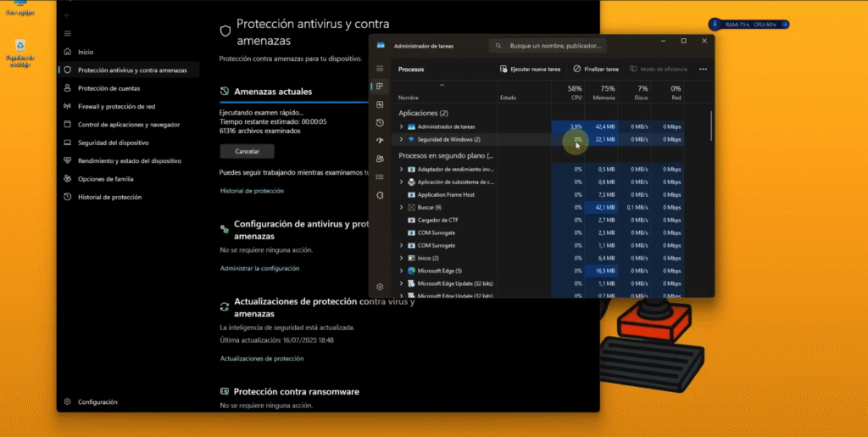This screenshot has width=868, height=437.
Task: Toggle Windows Security hamburger navigation menu
Action: click(x=68, y=33)
